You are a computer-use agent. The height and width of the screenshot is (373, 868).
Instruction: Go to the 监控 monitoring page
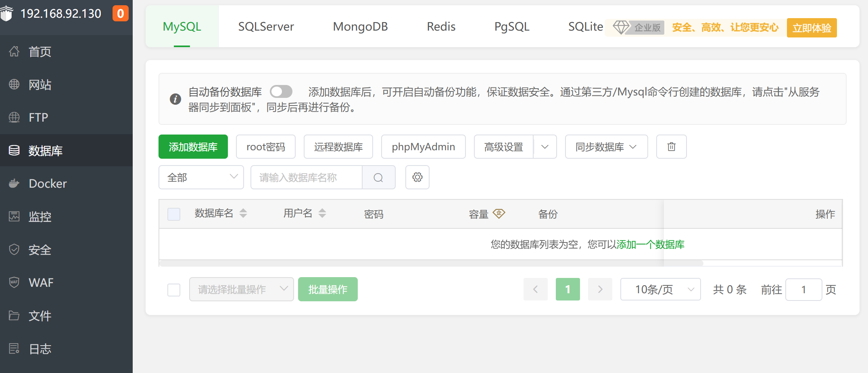pyautogui.click(x=40, y=217)
